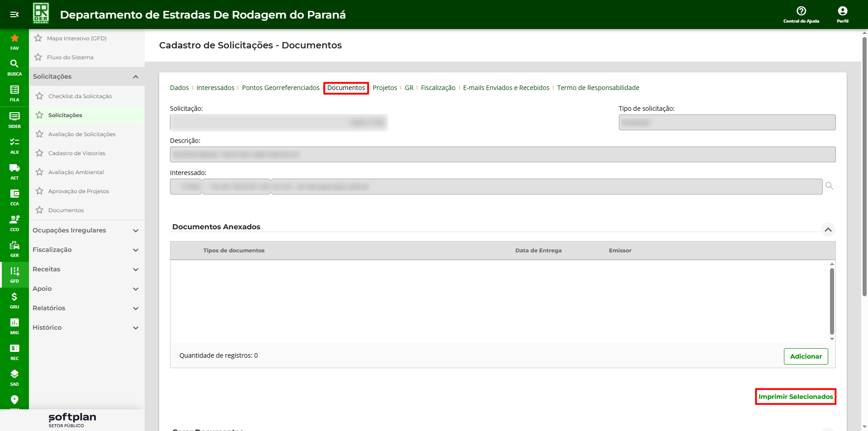Image resolution: width=868 pixels, height=431 pixels.
Task: Click the Adicionar button
Action: pos(806,356)
